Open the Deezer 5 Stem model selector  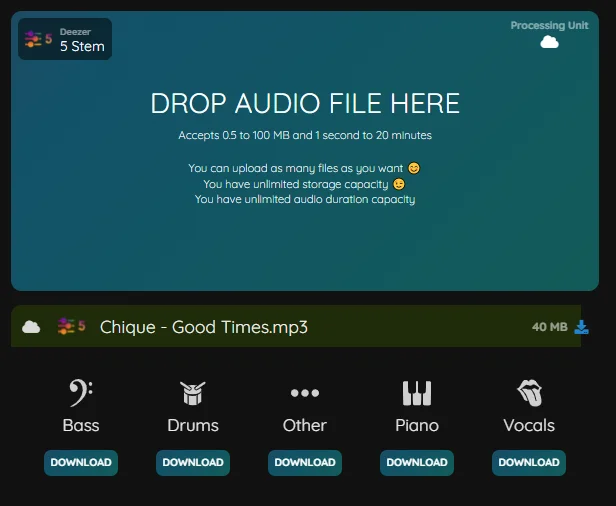65,39
